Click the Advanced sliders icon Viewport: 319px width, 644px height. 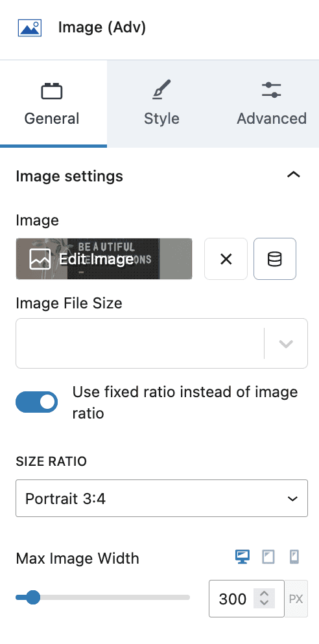(x=271, y=90)
